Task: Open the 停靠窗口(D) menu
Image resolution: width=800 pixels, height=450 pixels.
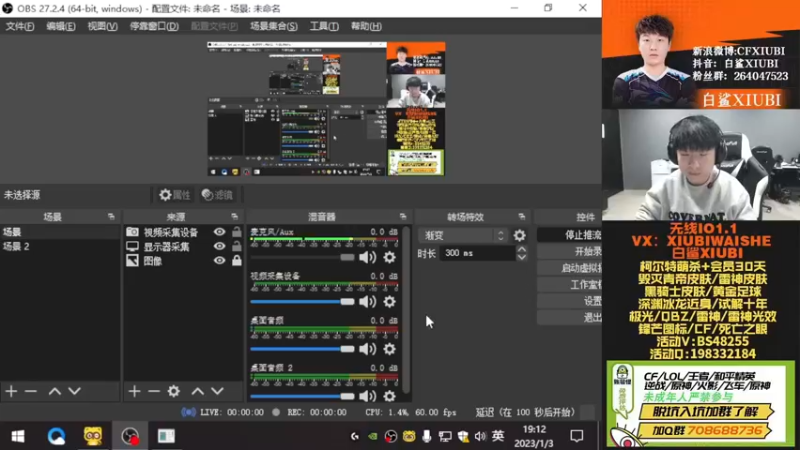Action: click(x=154, y=27)
